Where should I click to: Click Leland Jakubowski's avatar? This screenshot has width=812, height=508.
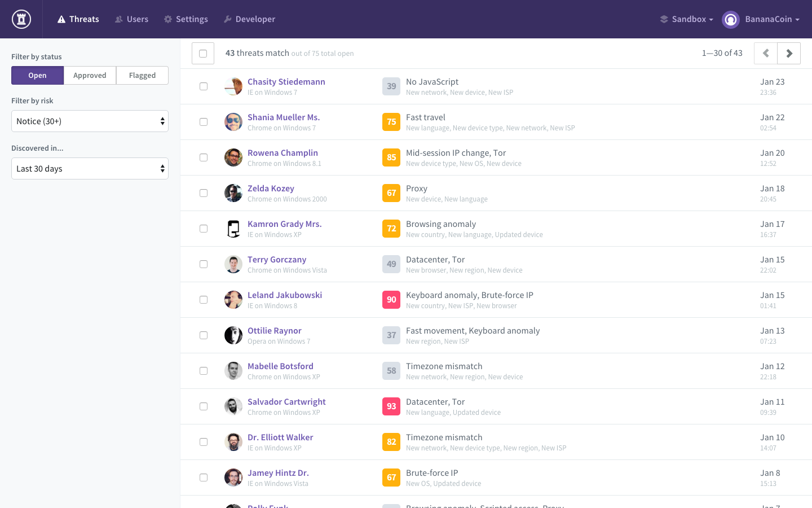tap(233, 300)
